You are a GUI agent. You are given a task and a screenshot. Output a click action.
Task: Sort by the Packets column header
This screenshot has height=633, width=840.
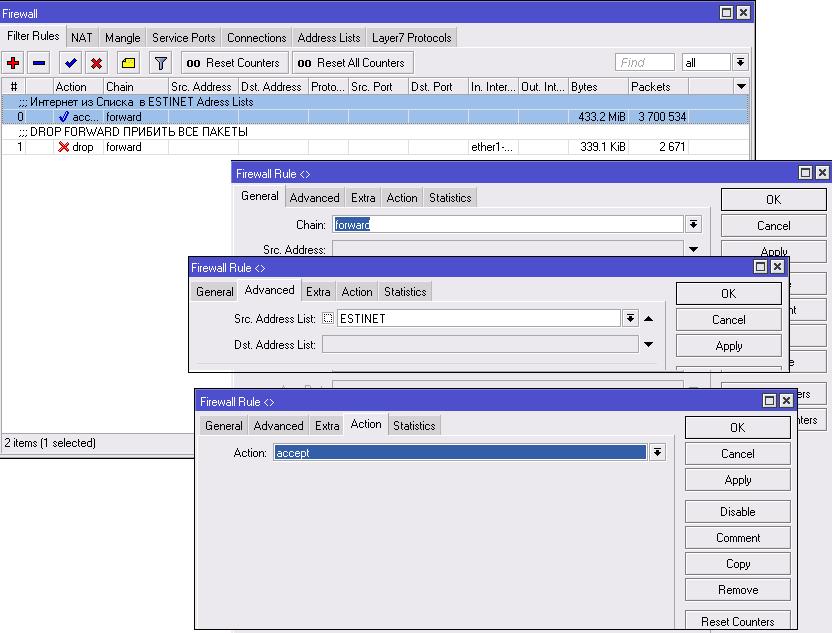pos(658,87)
